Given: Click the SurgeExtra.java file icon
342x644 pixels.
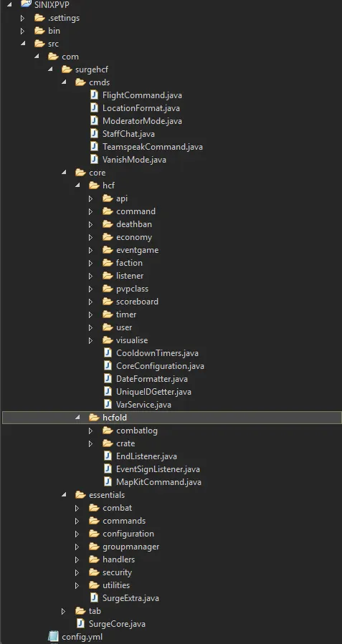Looking at the screenshot, I should [x=94, y=597].
